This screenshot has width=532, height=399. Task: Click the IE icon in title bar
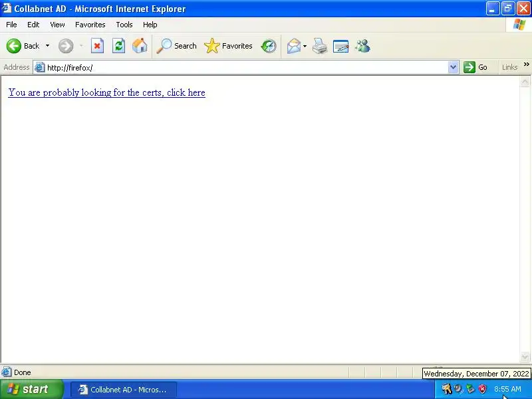click(x=7, y=8)
